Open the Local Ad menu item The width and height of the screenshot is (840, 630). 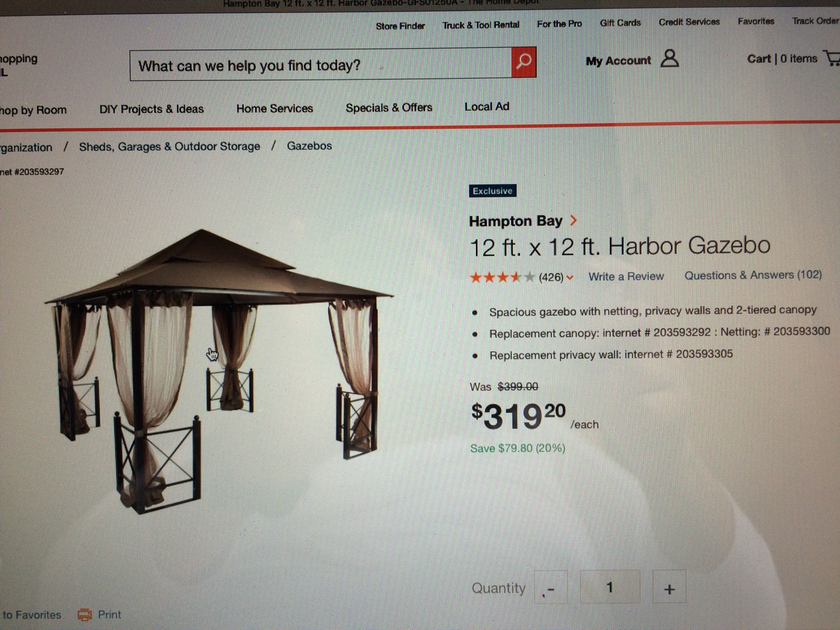(x=486, y=107)
